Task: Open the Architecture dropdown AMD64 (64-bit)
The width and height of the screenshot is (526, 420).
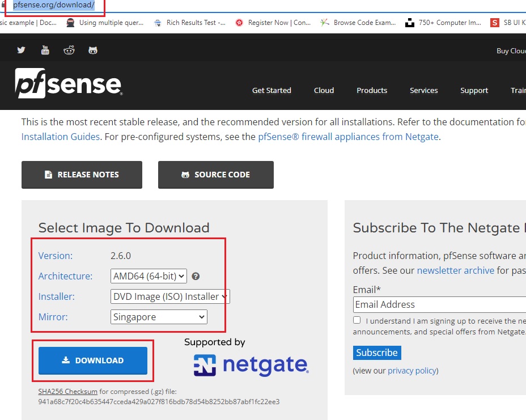Action: pyautogui.click(x=149, y=276)
